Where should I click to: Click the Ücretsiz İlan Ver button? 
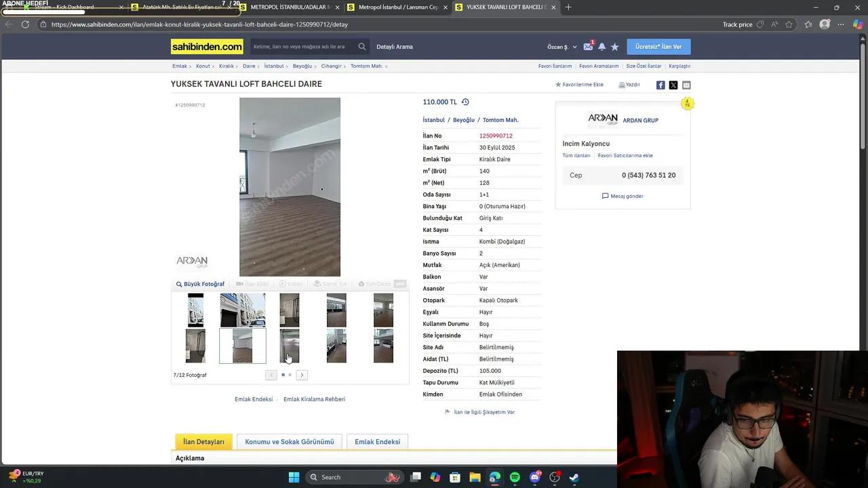coord(658,47)
